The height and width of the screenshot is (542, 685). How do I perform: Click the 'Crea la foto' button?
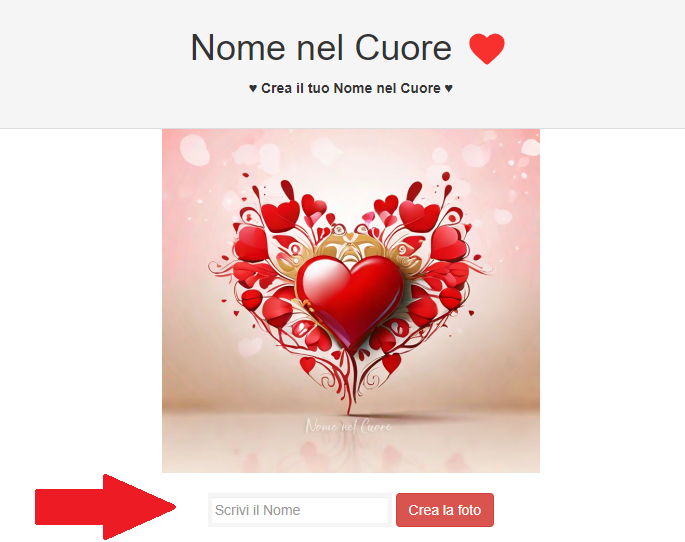pos(445,510)
